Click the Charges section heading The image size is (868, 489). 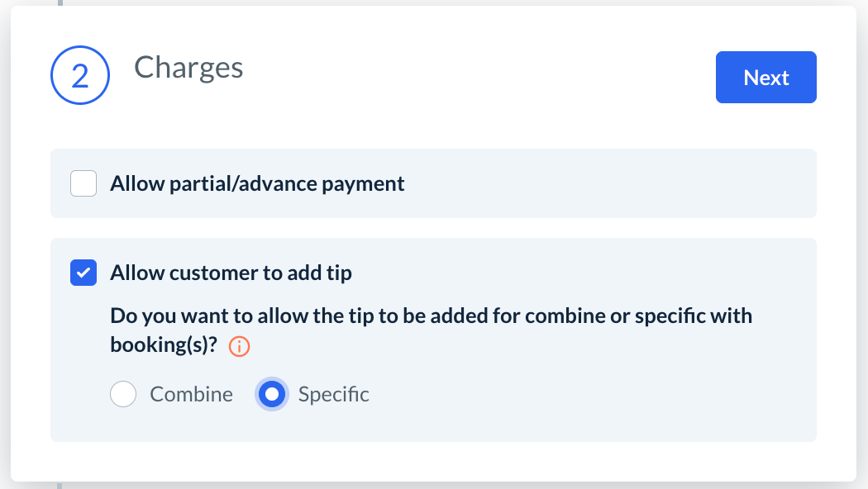[188, 68]
